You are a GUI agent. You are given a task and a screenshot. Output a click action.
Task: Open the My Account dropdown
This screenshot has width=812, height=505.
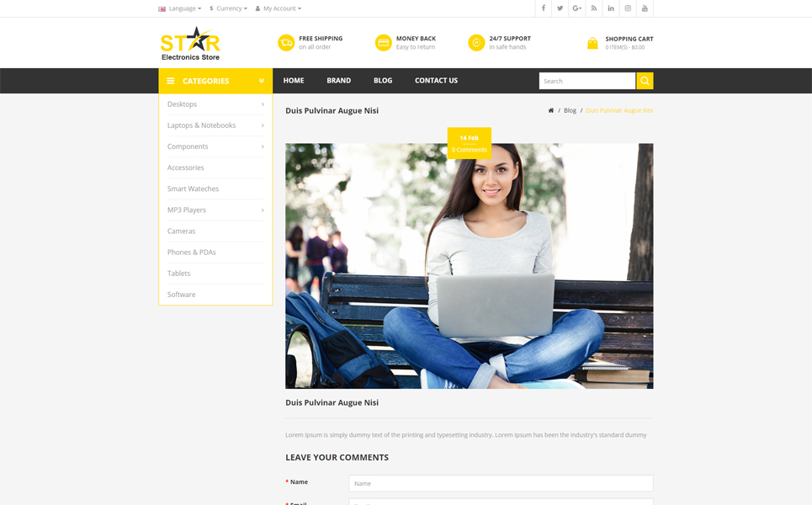[x=279, y=8]
